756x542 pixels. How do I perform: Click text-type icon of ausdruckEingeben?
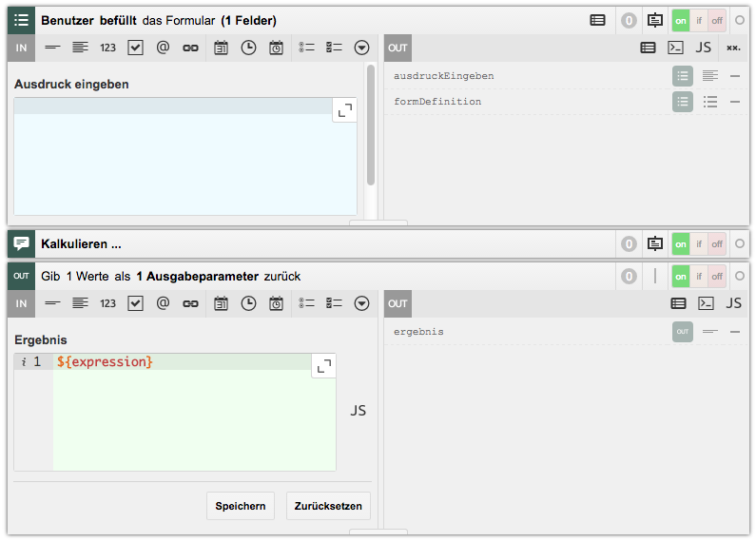(x=710, y=76)
